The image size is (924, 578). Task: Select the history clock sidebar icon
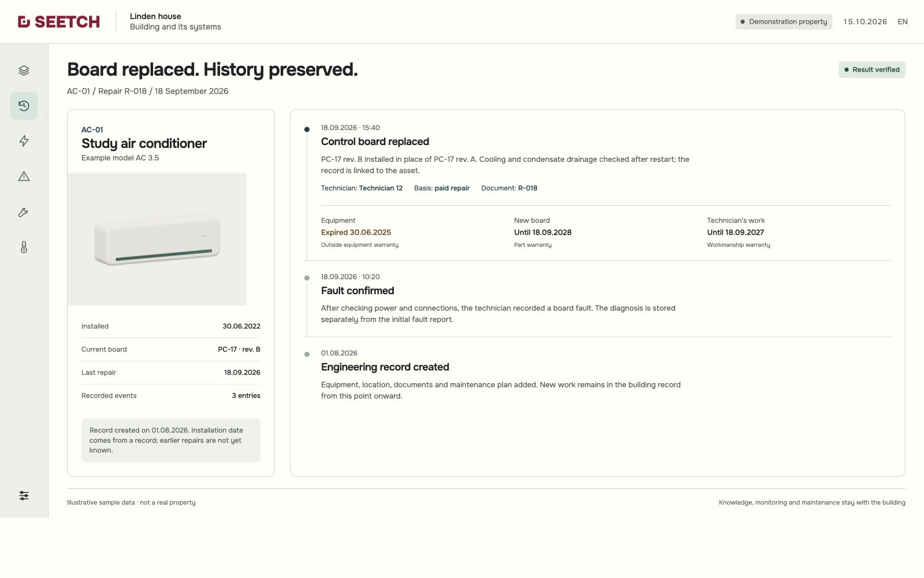pyautogui.click(x=24, y=106)
